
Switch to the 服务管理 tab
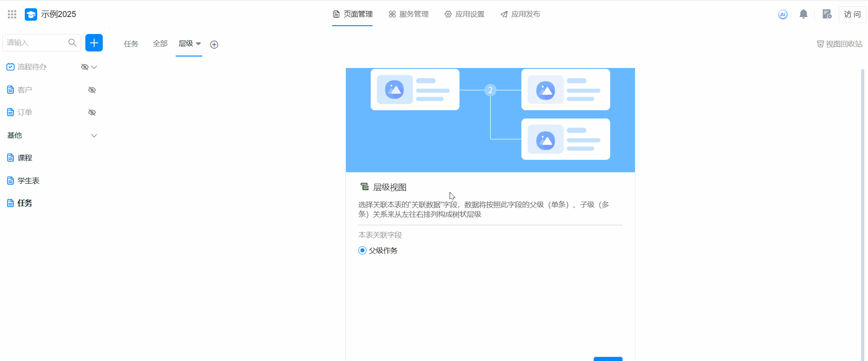pos(408,14)
